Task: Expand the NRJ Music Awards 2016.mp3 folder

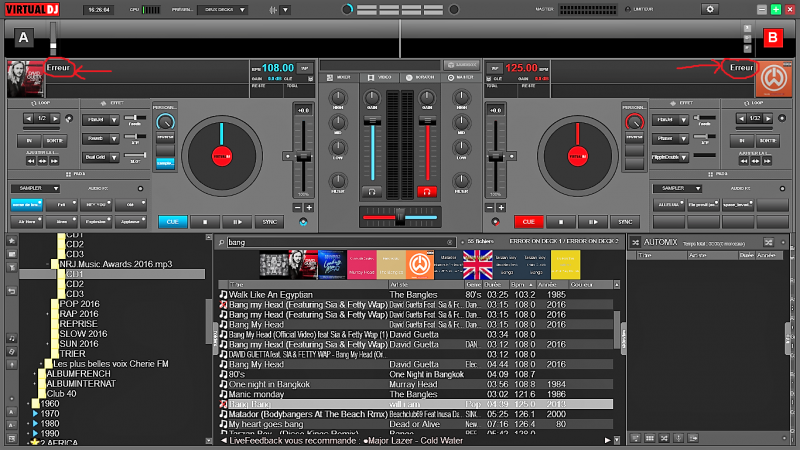Action: (48, 264)
